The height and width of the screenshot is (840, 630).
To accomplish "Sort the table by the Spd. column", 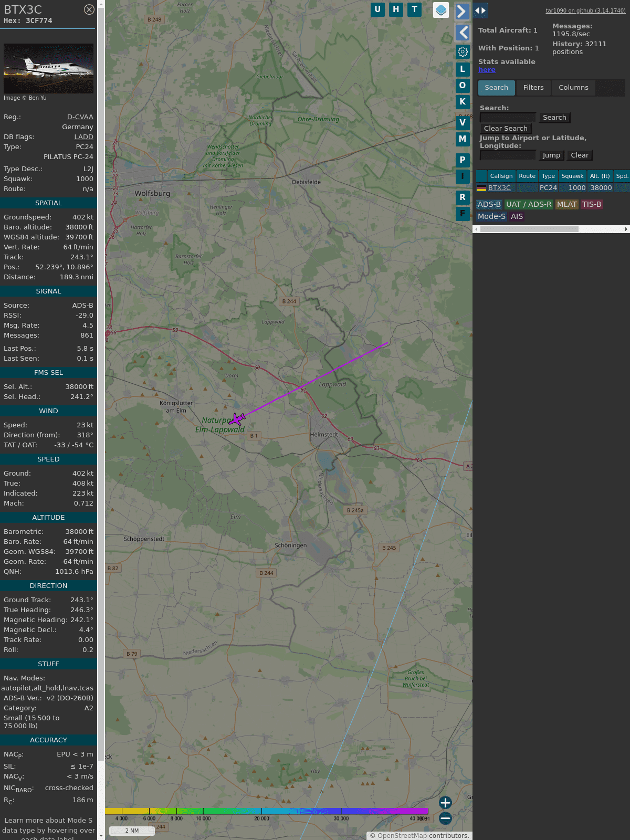I will pos(622,176).
